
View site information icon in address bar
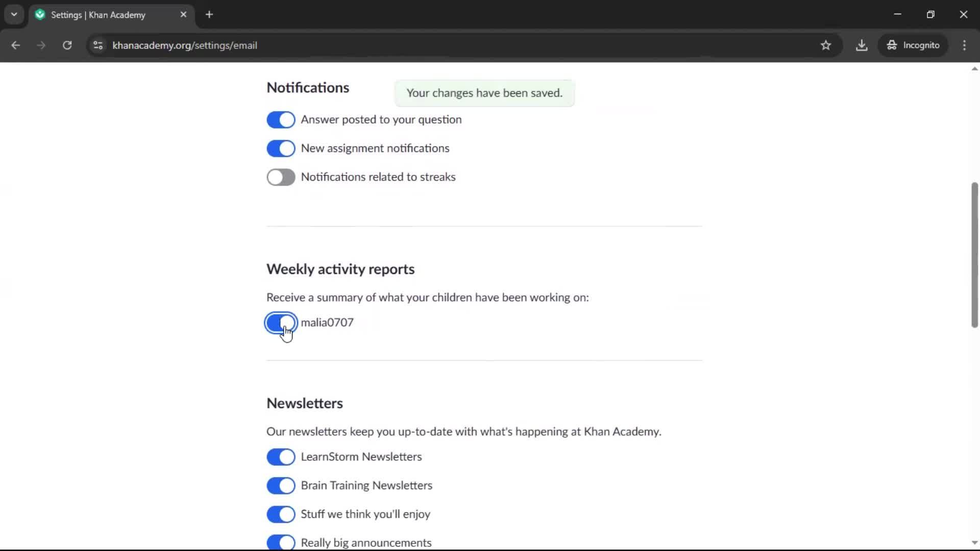click(x=98, y=45)
